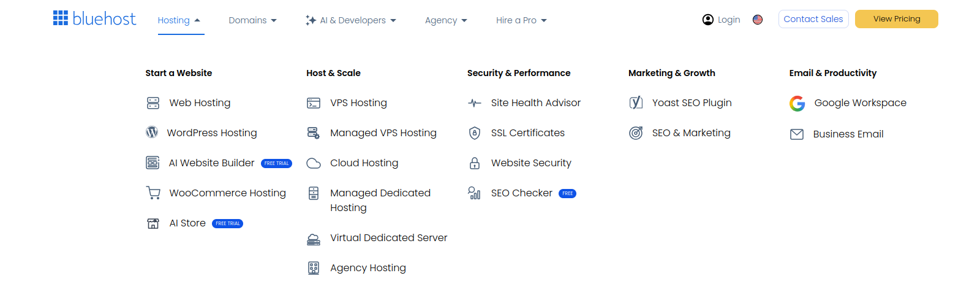Click the AI Store storefront icon
This screenshot has height=281, width=980.
[153, 223]
